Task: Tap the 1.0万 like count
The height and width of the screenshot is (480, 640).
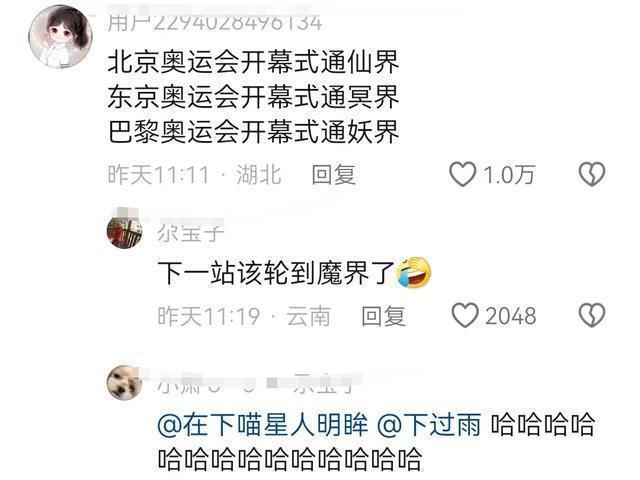Action: 509,175
